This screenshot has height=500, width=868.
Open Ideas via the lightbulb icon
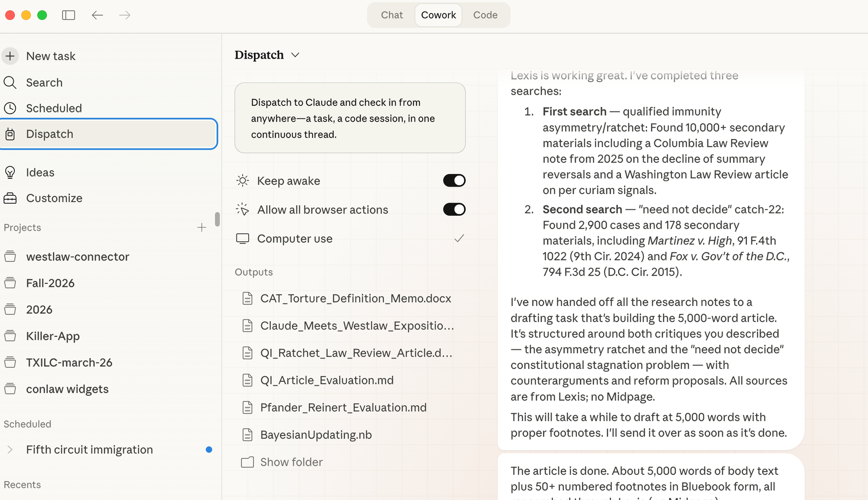(10, 172)
